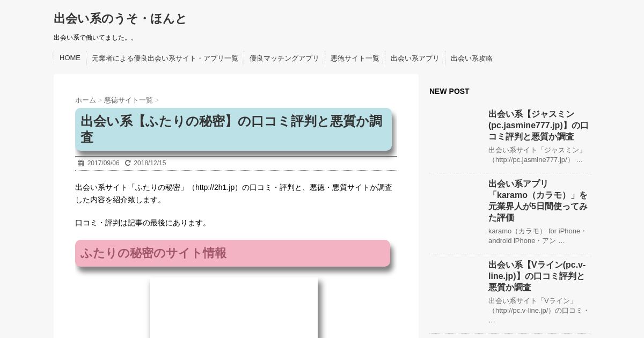Select 優良マッチングアプリ from the navigation bar
Screen dimensions: 644x338
pyautogui.click(x=284, y=58)
